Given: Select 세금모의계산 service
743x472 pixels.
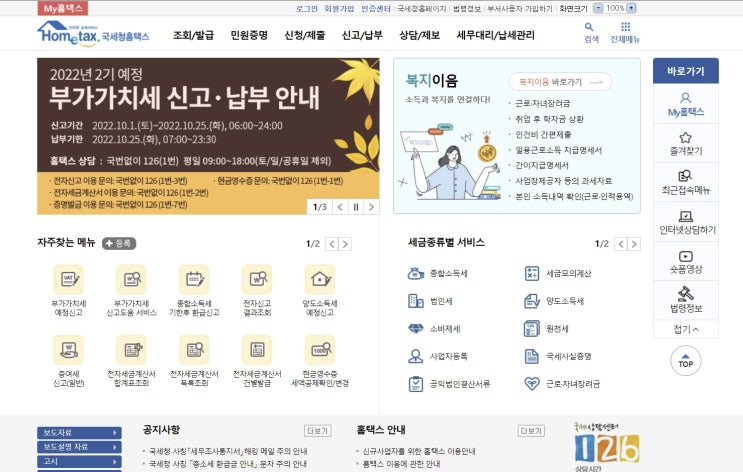Looking at the screenshot, I should coord(558,273).
